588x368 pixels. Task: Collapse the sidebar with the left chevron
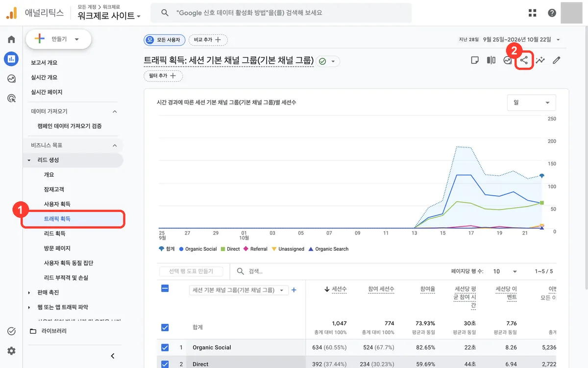click(x=113, y=356)
